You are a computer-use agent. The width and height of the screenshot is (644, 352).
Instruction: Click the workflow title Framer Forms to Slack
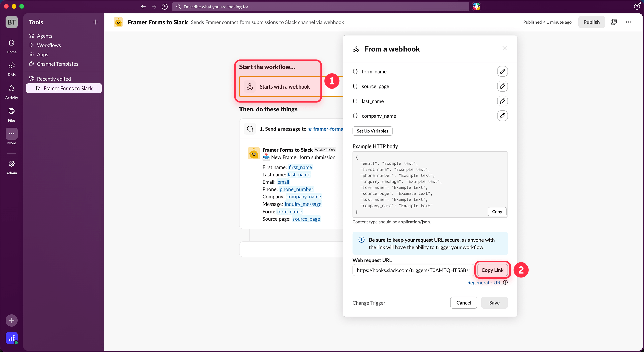click(158, 22)
